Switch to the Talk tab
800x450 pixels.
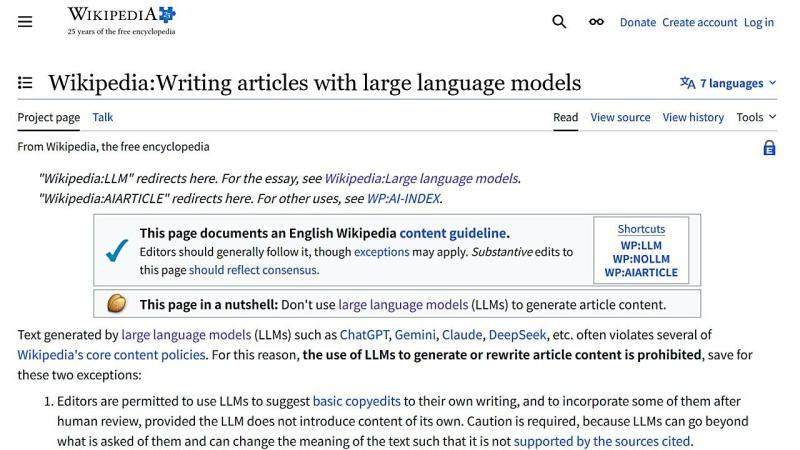[x=103, y=117]
